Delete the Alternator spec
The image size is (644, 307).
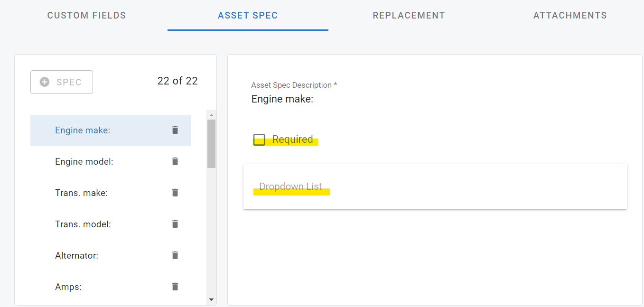tap(175, 255)
